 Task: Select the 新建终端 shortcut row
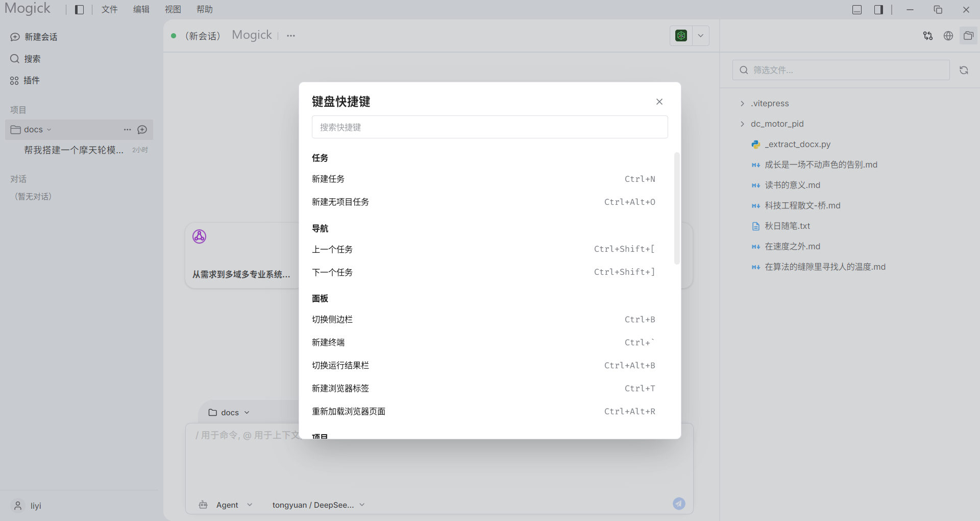click(484, 343)
